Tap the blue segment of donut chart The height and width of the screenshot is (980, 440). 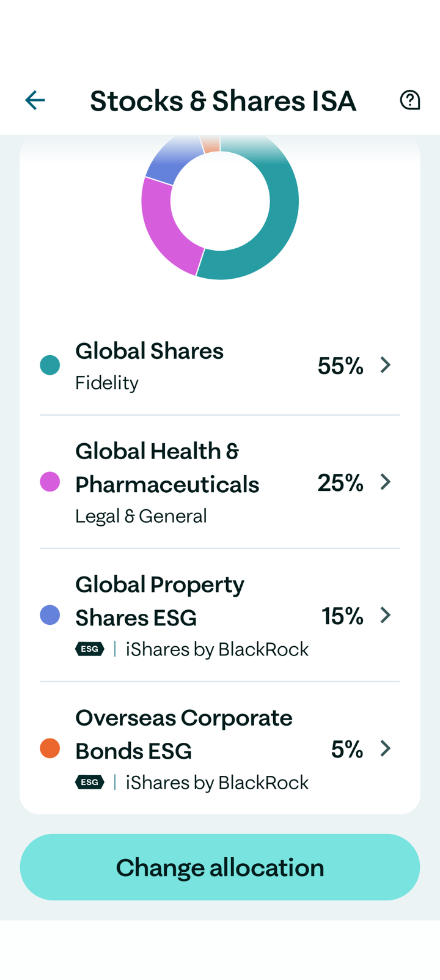pos(172,160)
